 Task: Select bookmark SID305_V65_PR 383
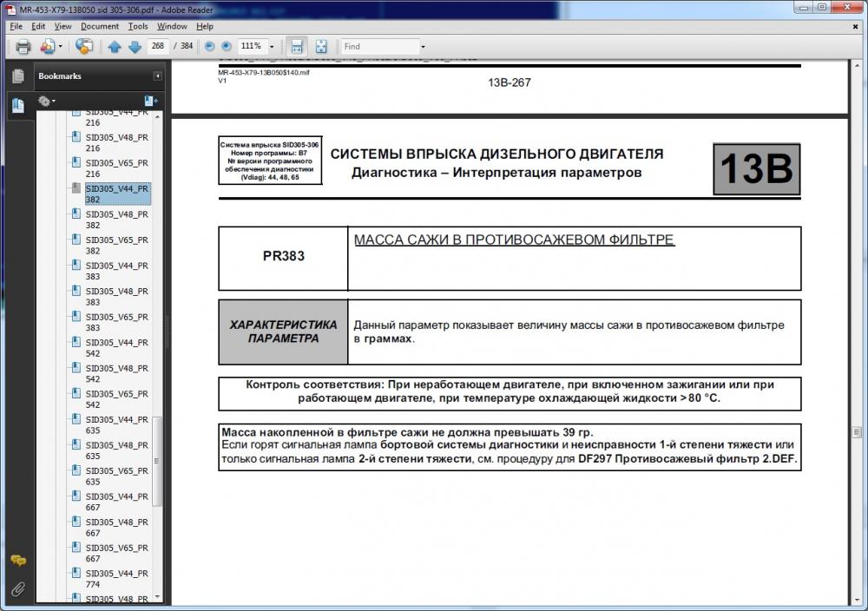pos(117,322)
